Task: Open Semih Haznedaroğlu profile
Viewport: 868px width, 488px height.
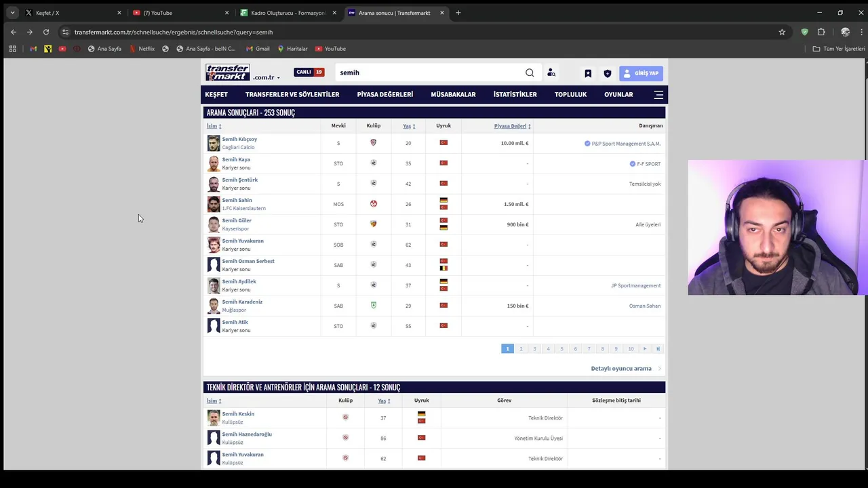Action: 247,434
